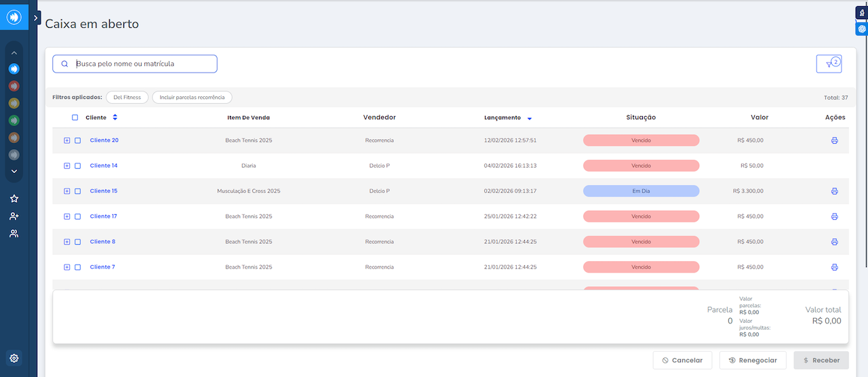Click the print icon for Cliente 20

pos(834,140)
